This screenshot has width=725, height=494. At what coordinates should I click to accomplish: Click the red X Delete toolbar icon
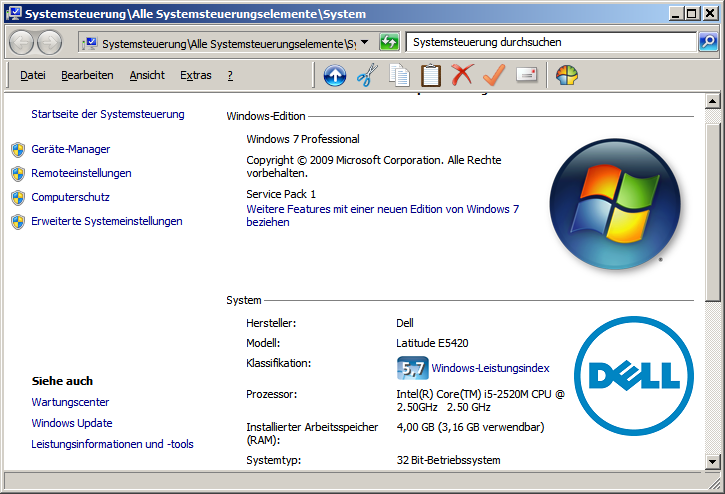pos(462,75)
